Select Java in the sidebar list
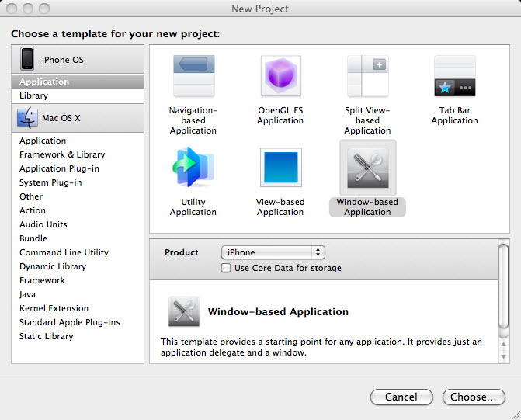The image size is (521, 420). click(78, 294)
